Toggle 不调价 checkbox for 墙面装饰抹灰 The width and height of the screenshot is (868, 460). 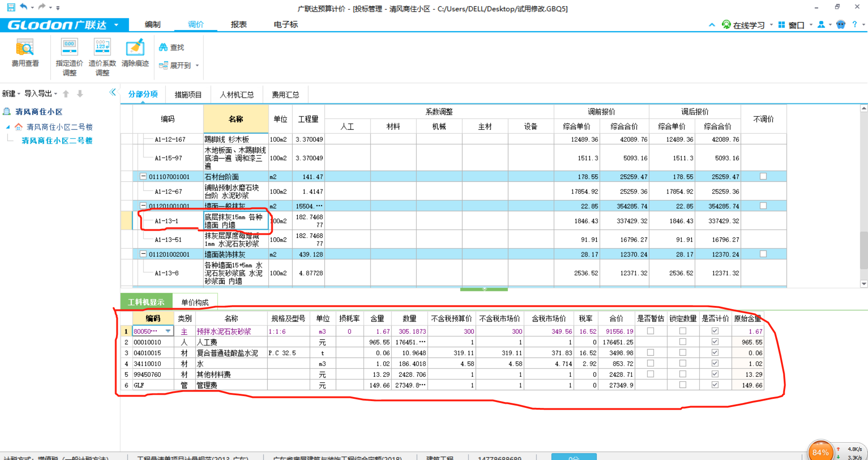click(x=763, y=254)
